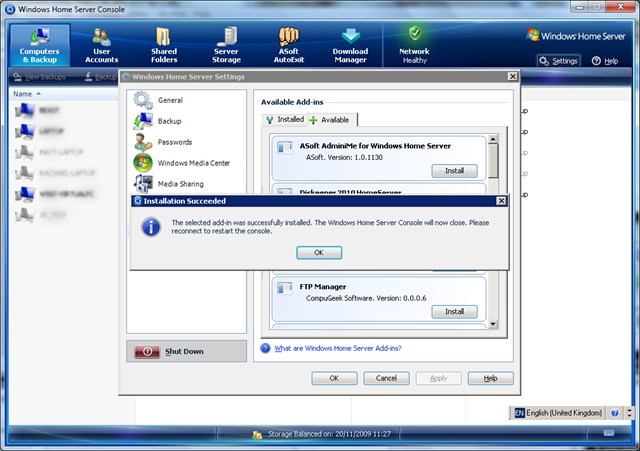640x451 pixels.
Task: Click the Storage Balanced status bar text
Action: 329,434
